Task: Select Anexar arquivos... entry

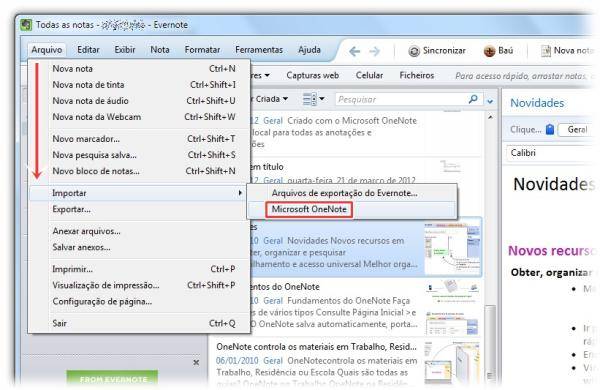Action: pyautogui.click(x=140, y=231)
